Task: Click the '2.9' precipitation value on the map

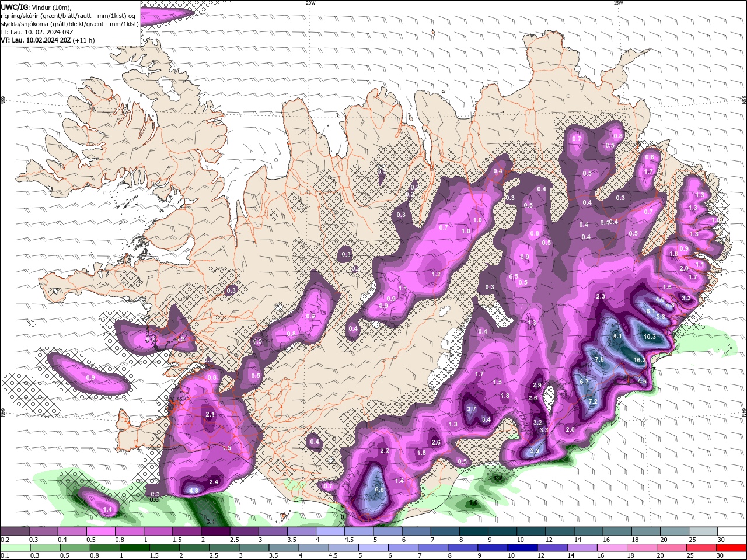Action: click(x=537, y=385)
